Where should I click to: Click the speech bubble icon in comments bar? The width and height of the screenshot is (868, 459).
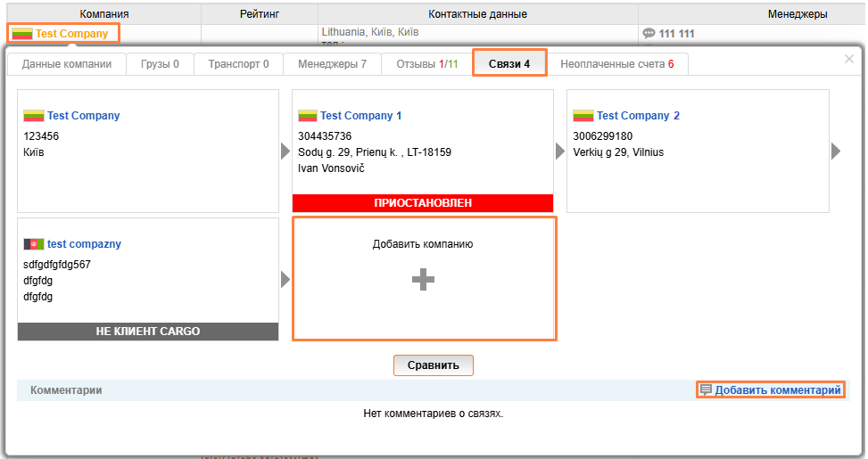click(706, 390)
